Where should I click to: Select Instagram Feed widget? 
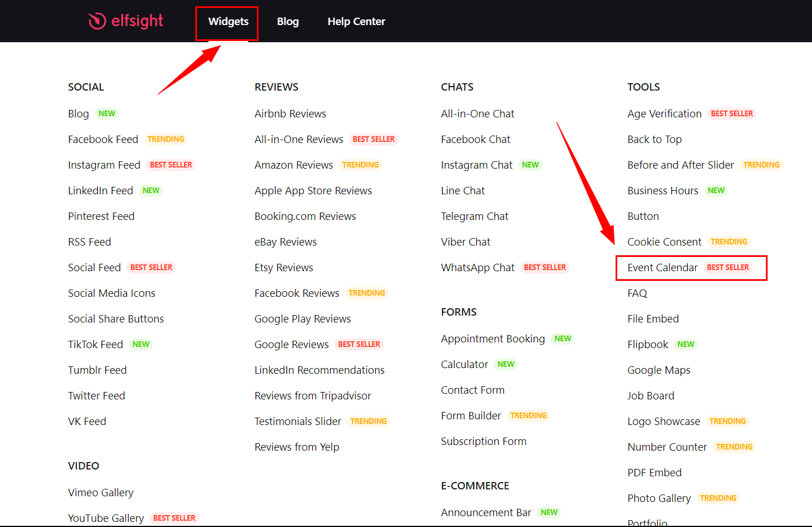(x=104, y=165)
